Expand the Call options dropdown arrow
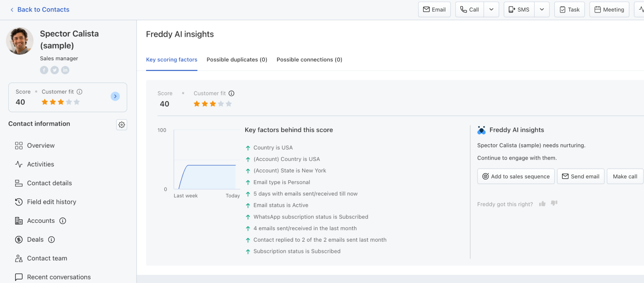The height and width of the screenshot is (283, 644). 491,9
